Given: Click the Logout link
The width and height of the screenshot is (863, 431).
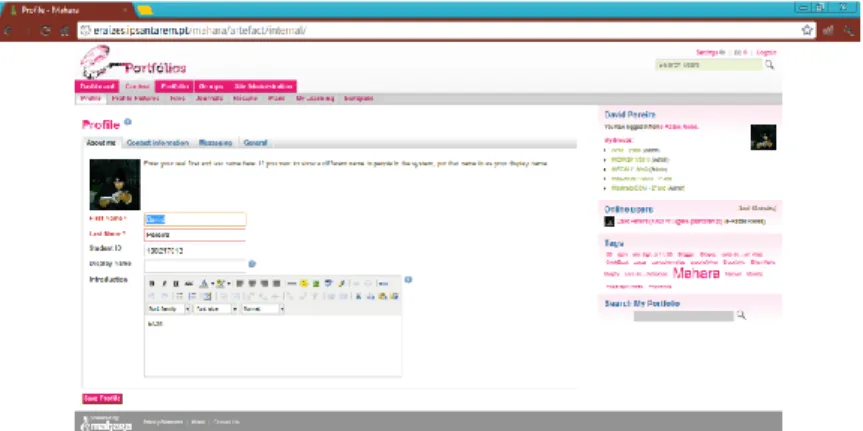Looking at the screenshot, I should [766, 53].
